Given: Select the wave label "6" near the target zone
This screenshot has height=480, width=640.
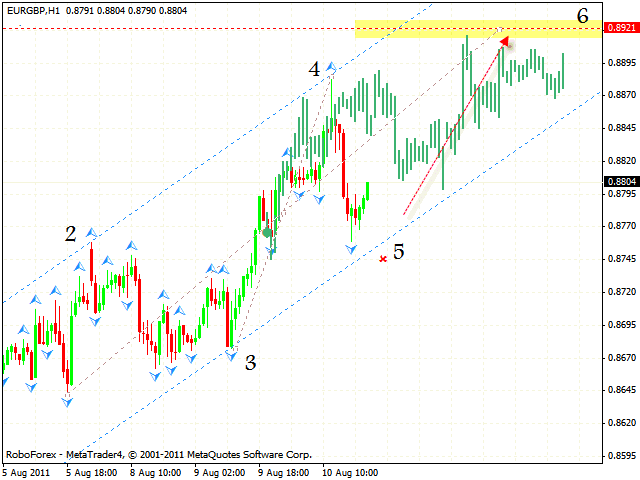Looking at the screenshot, I should [582, 15].
